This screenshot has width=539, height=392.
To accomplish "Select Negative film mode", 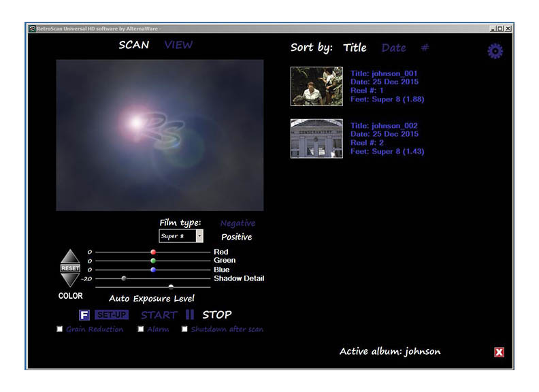I will pyautogui.click(x=238, y=223).
